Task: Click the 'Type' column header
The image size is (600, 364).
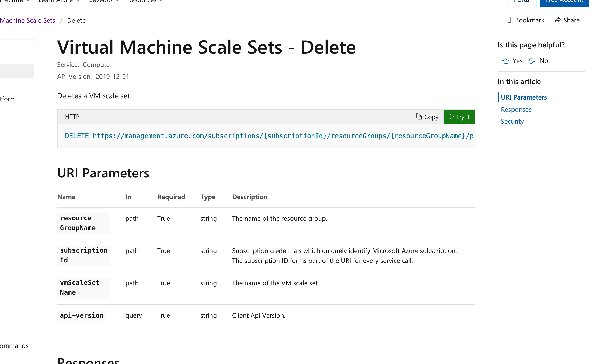Action: 208,197
